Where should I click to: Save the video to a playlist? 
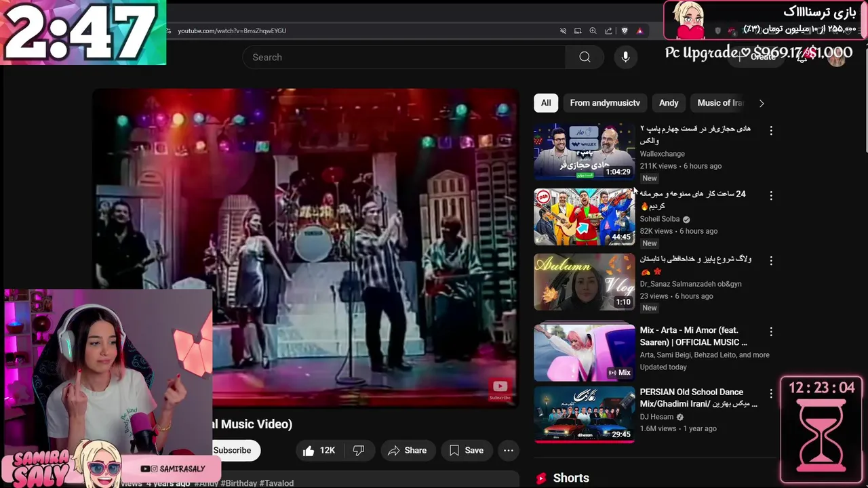click(x=467, y=451)
